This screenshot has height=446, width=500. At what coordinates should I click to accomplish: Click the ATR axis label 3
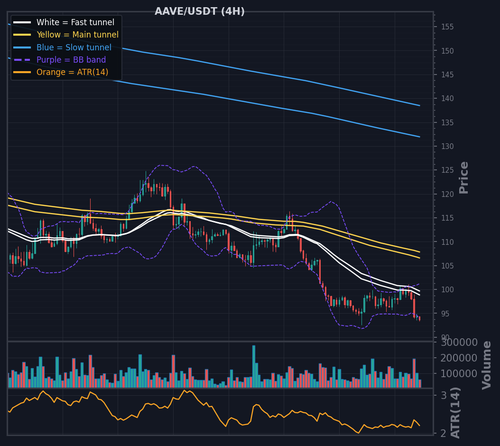pos(444,396)
